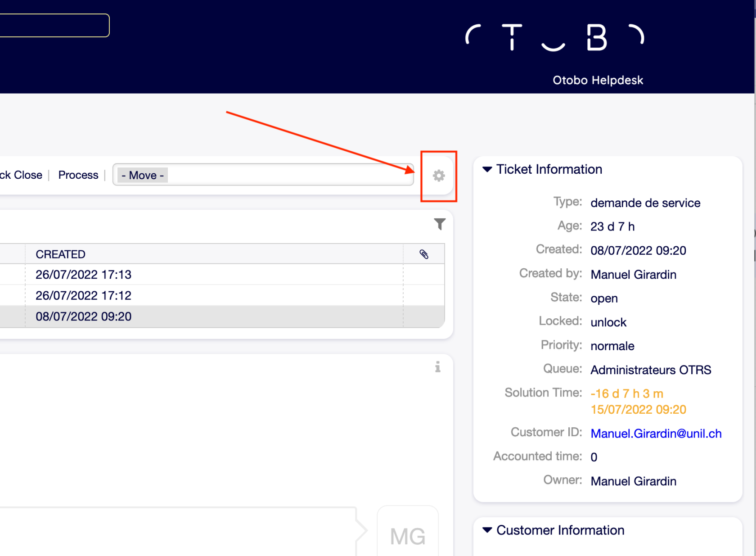Viewport: 756px width, 556px height.
Task: Click the 'Otobo Helpdesk' header text
Action: pos(598,80)
